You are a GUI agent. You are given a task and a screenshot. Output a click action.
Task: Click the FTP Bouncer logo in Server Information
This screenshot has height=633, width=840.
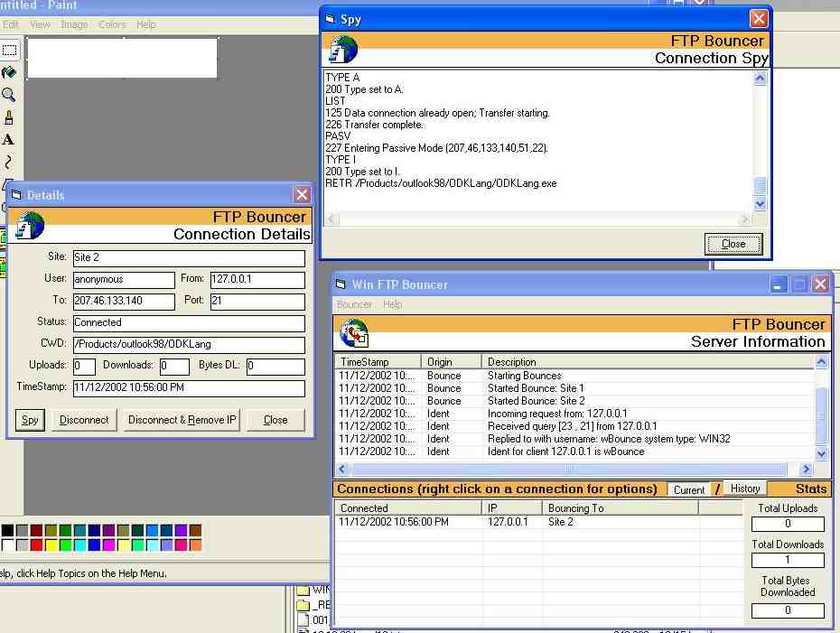(x=353, y=333)
